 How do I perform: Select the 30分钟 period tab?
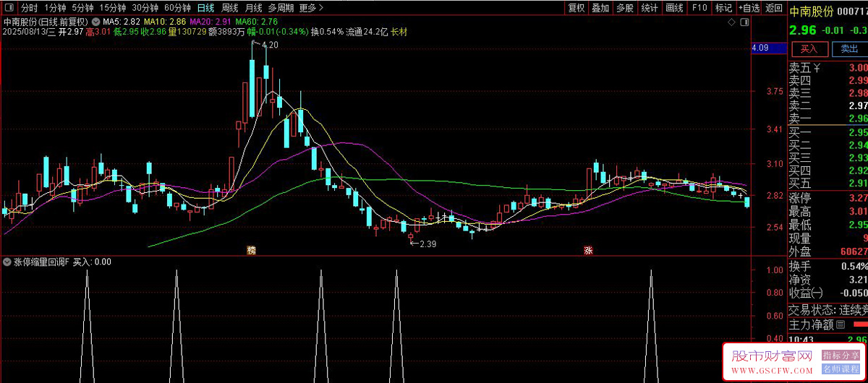click(145, 8)
